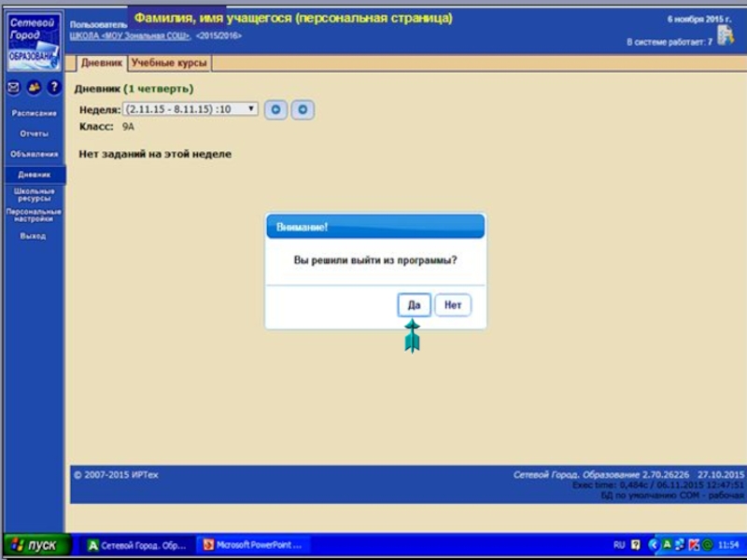Click the RU language indicator in tray
This screenshot has height=560, width=747.
[619, 545]
